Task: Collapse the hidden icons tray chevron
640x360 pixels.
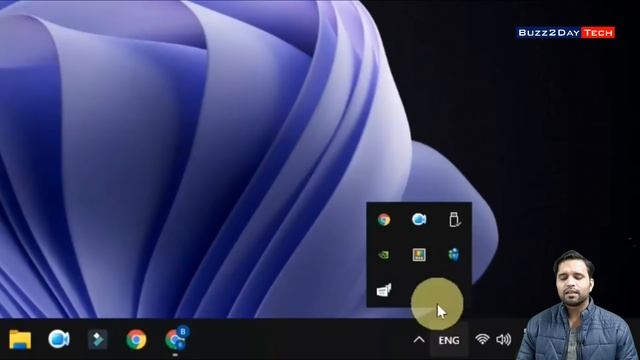Action: 419,340
